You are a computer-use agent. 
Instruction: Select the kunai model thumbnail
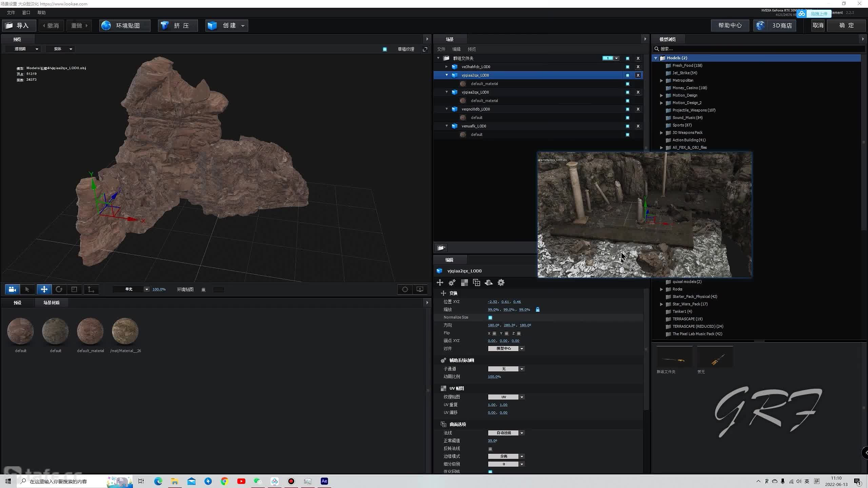715,357
